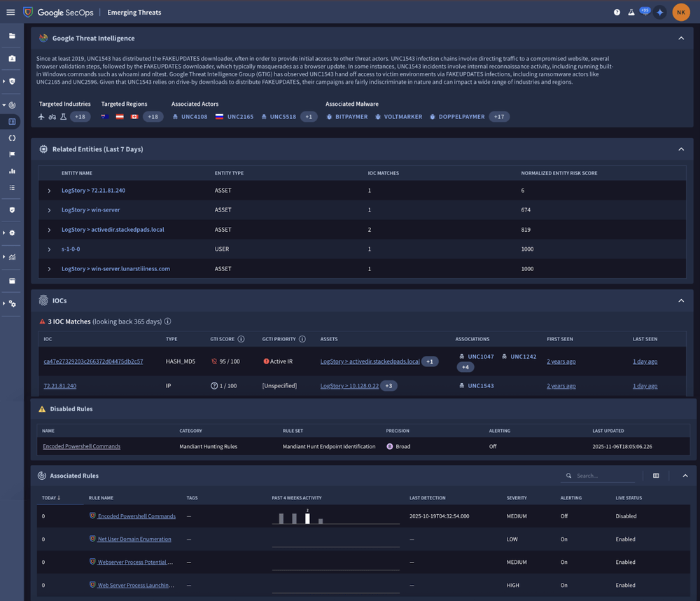Open the Encoded Powershell Commands disabled rule
The width and height of the screenshot is (700, 601).
pos(81,446)
